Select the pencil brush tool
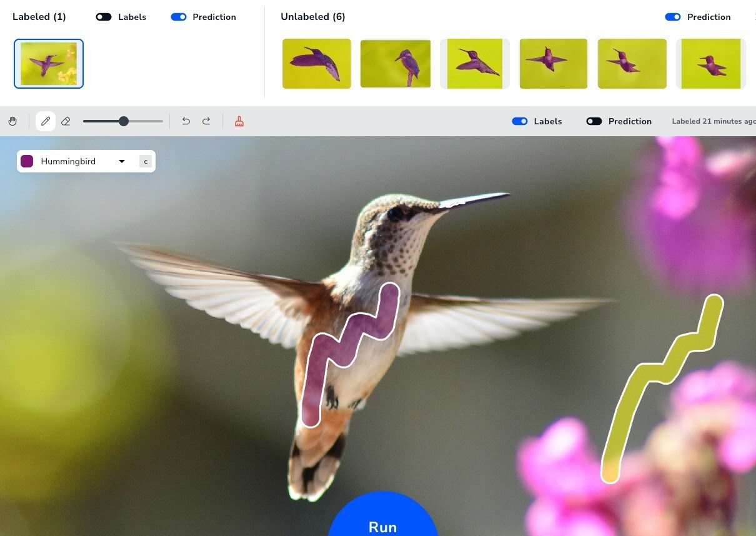 (x=46, y=121)
